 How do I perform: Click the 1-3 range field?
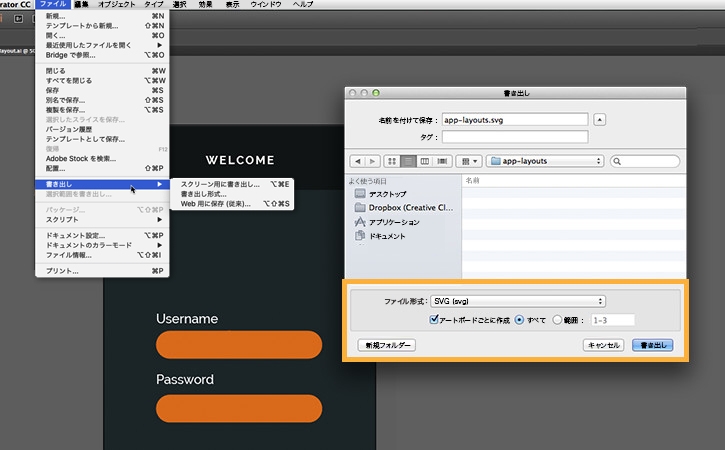[613, 320]
